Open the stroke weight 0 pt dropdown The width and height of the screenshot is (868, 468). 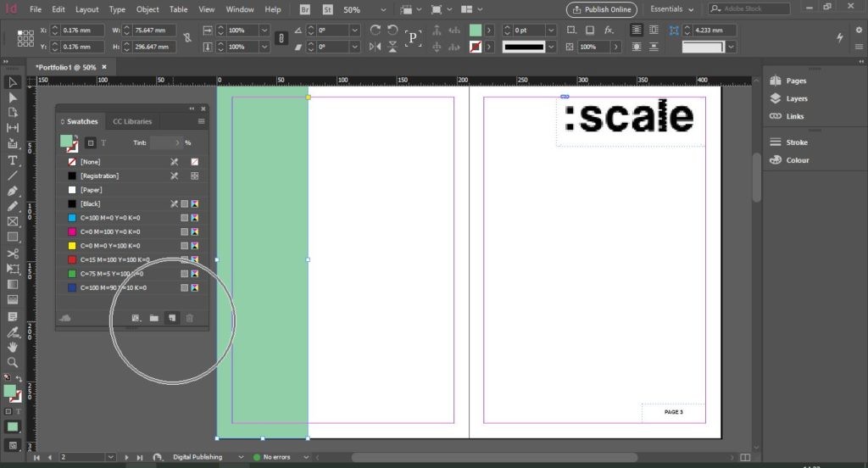pos(550,30)
